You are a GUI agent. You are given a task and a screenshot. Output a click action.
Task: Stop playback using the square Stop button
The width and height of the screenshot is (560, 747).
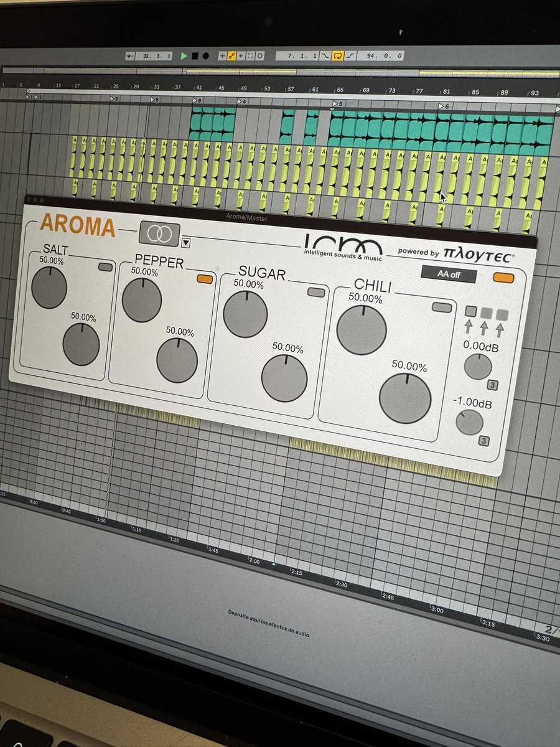(x=195, y=55)
